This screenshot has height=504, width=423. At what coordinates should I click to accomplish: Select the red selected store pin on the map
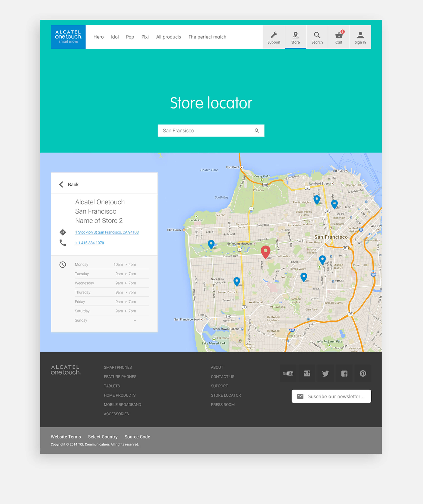[265, 252]
